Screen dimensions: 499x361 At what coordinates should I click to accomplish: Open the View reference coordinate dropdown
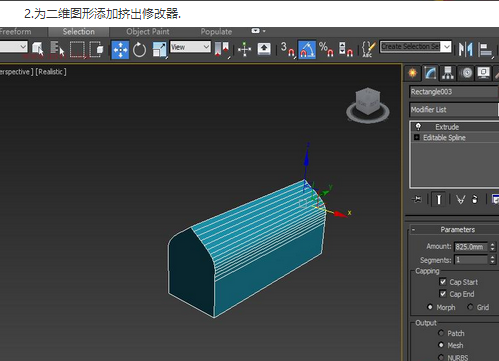pyautogui.click(x=190, y=47)
